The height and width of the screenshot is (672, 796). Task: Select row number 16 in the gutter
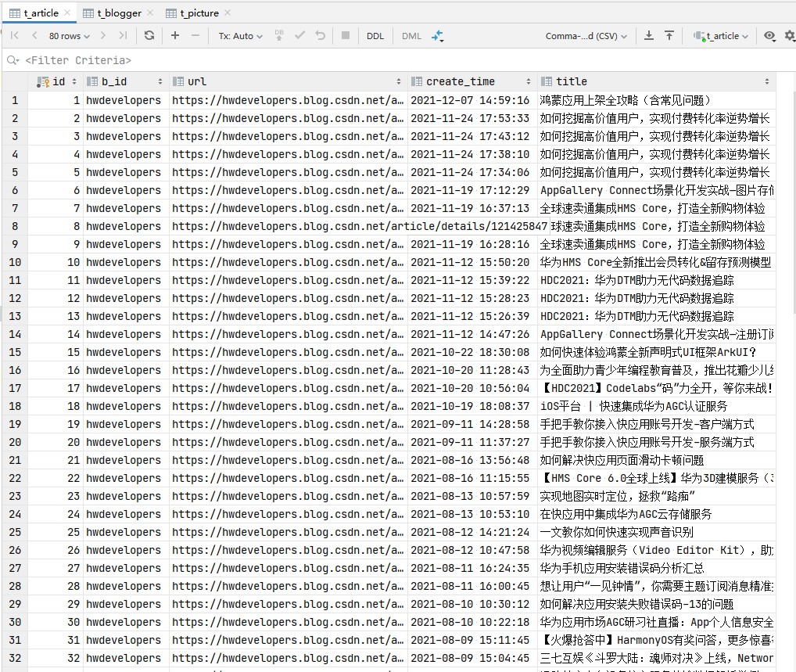point(15,370)
